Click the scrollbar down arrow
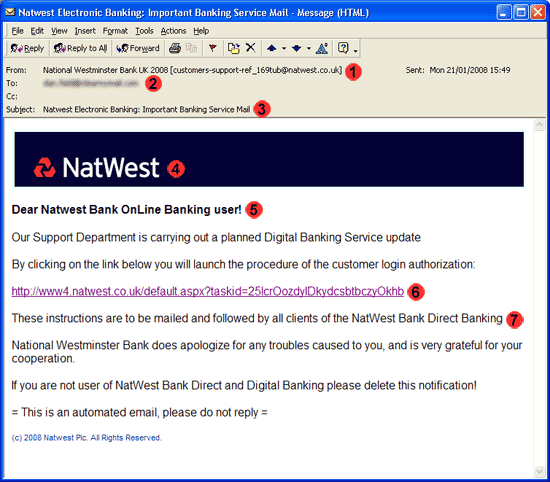This screenshot has height=482, width=550. (x=539, y=471)
